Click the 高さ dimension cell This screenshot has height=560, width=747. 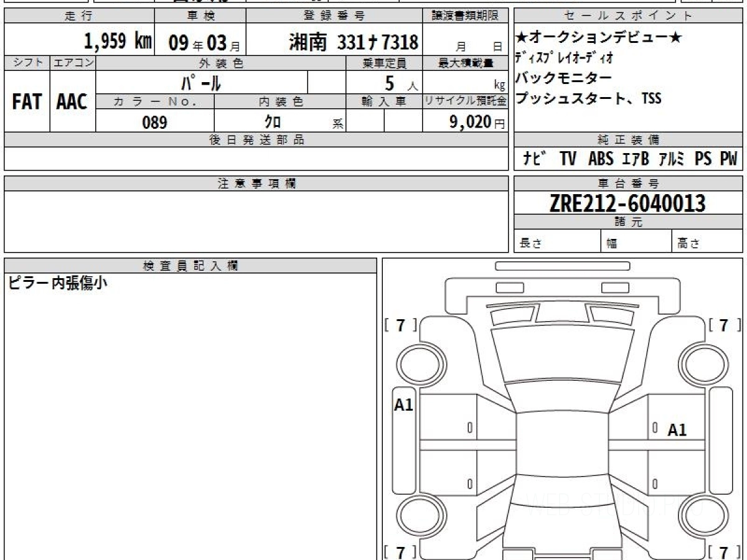coord(707,241)
